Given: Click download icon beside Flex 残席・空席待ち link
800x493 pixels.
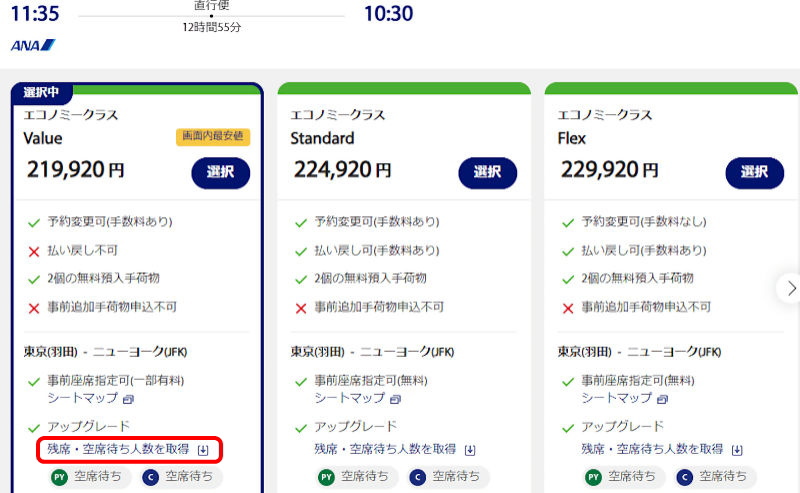Looking at the screenshot, I should click(x=737, y=450).
